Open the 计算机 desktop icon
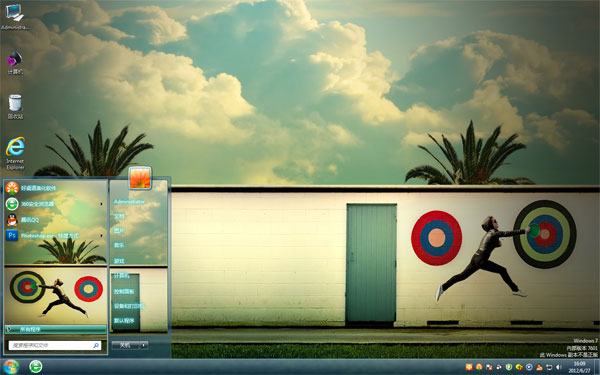 point(15,62)
